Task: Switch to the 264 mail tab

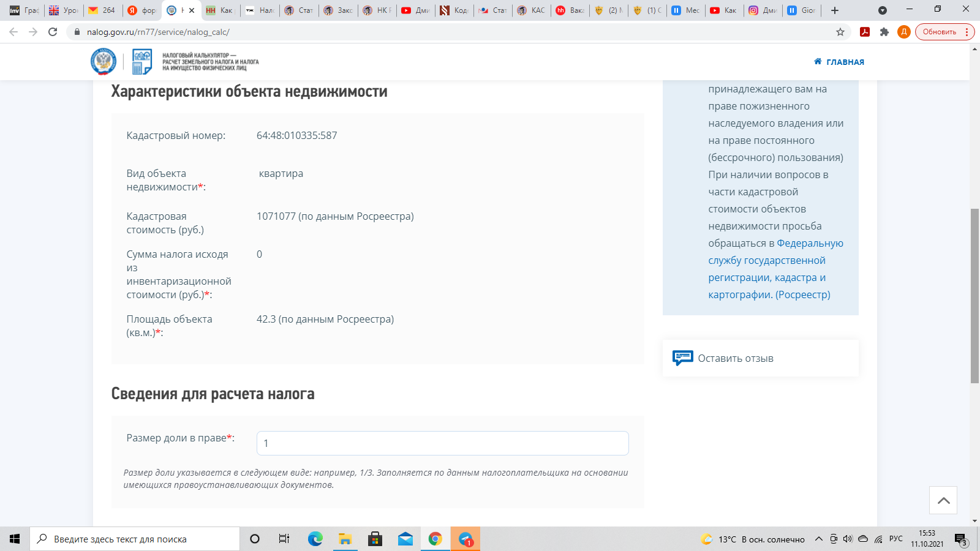Action: click(102, 10)
